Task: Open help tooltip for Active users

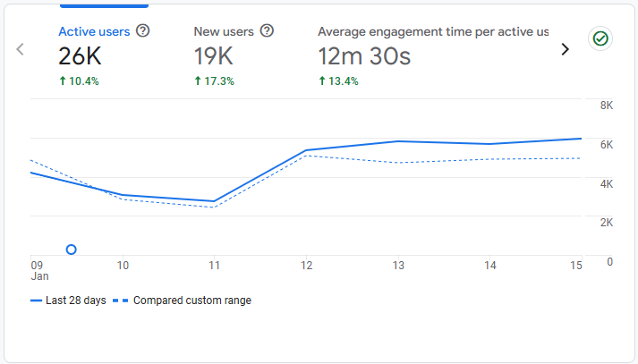Action: click(x=142, y=31)
